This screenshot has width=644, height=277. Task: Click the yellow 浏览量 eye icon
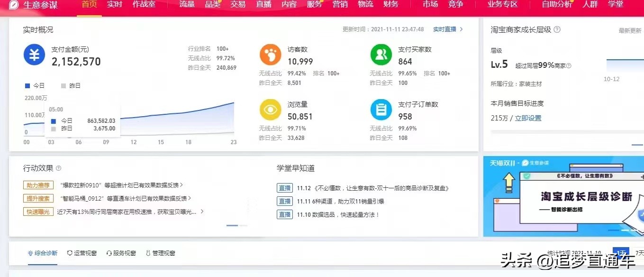(x=270, y=110)
